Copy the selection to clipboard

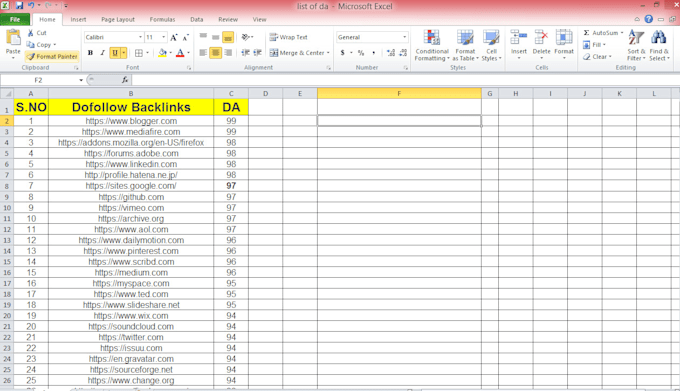[x=41, y=45]
